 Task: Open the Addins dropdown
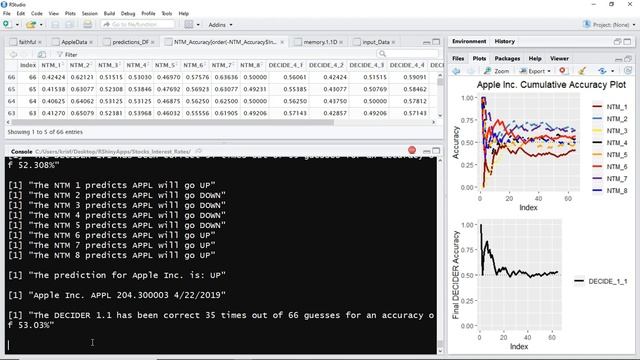[x=220, y=25]
